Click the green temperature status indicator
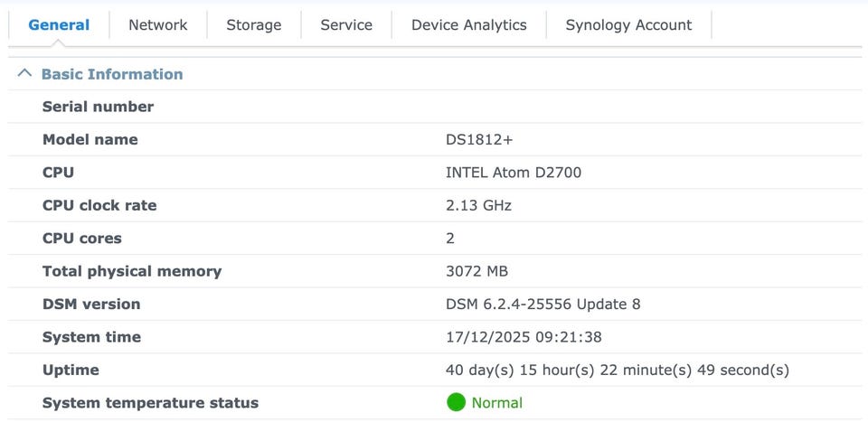This screenshot has height=422, width=868. click(456, 402)
